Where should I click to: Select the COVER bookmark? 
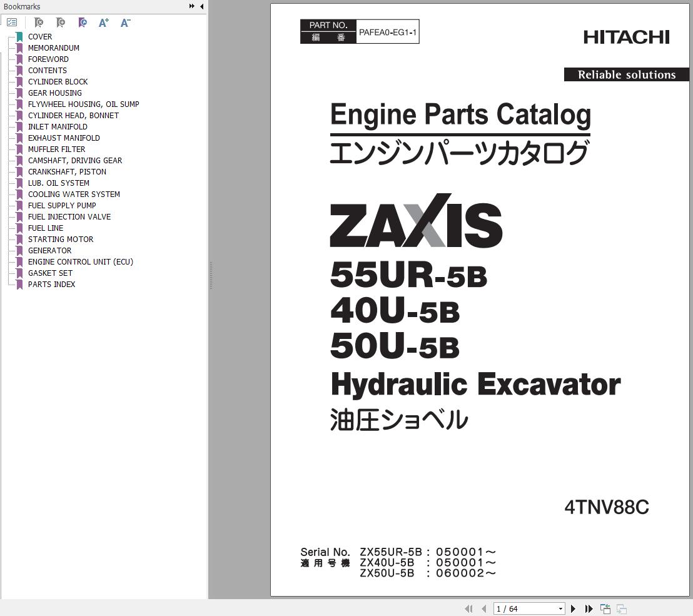39,36
